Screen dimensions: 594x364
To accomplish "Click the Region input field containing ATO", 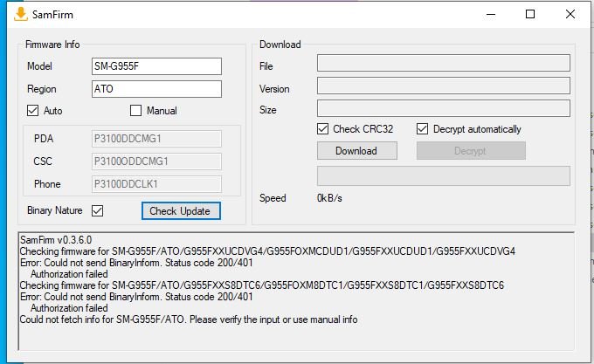I will pos(156,89).
